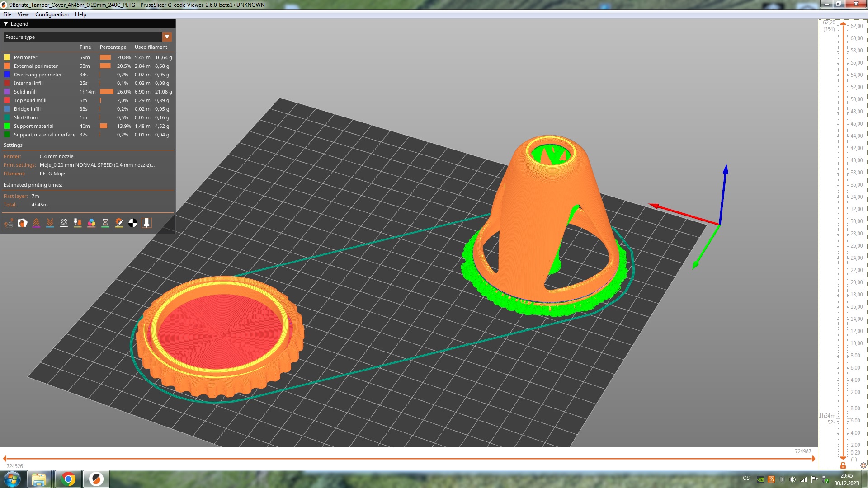Toggle the layer slider lock icon
This screenshot has width=868, height=488.
[843, 465]
